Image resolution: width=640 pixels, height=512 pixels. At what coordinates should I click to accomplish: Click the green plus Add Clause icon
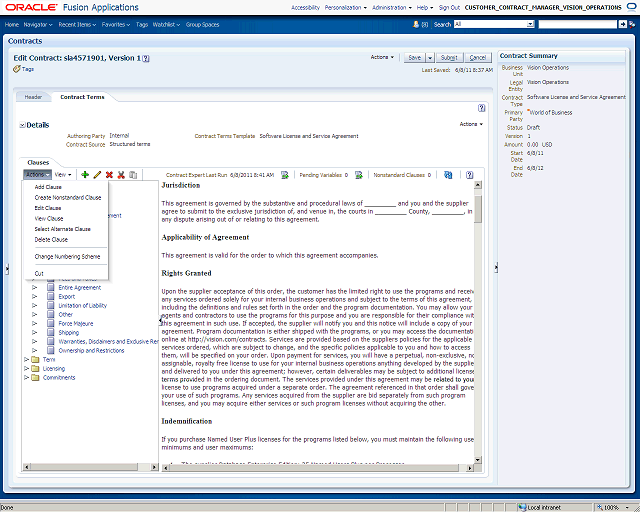point(85,175)
